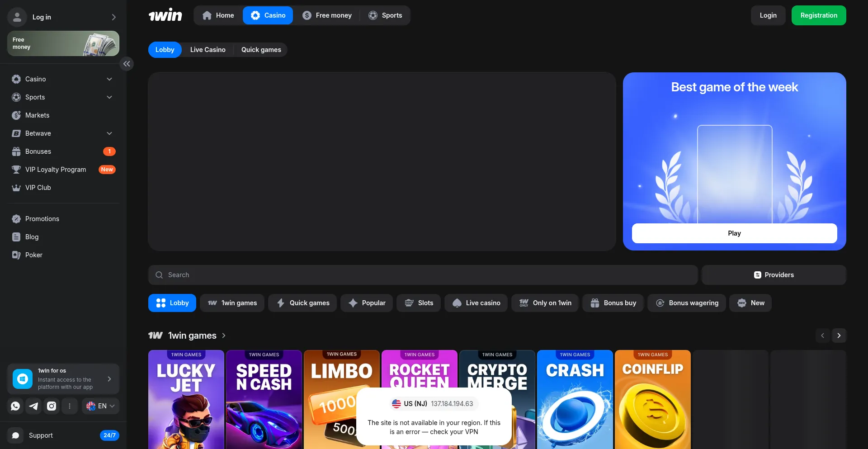Select the Casino tab in the top navigation
Viewport: 868px width, 449px height.
click(268, 15)
